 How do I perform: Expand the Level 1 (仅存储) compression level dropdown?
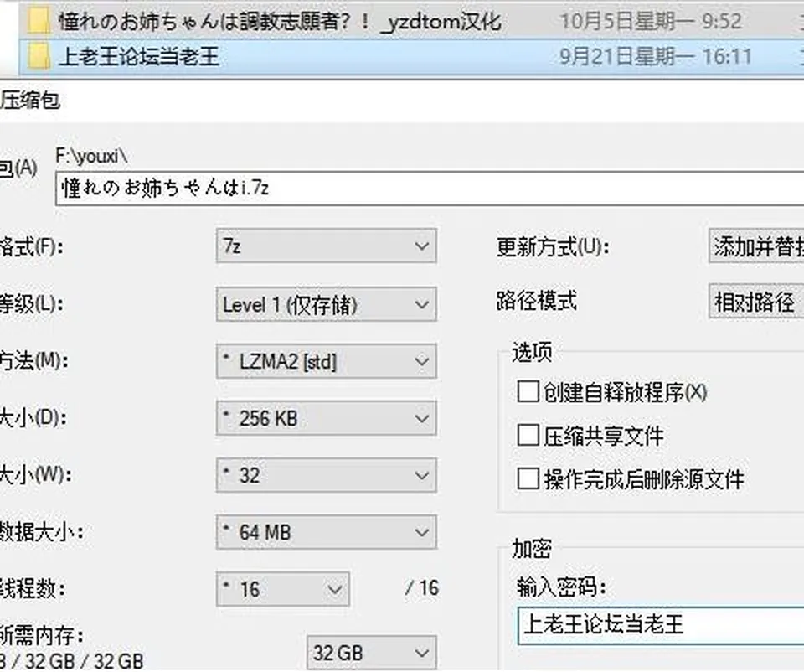click(x=326, y=304)
